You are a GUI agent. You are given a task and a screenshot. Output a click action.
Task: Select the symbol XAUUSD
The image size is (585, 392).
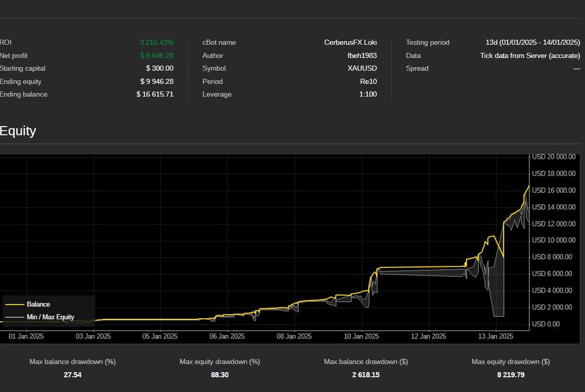point(361,68)
